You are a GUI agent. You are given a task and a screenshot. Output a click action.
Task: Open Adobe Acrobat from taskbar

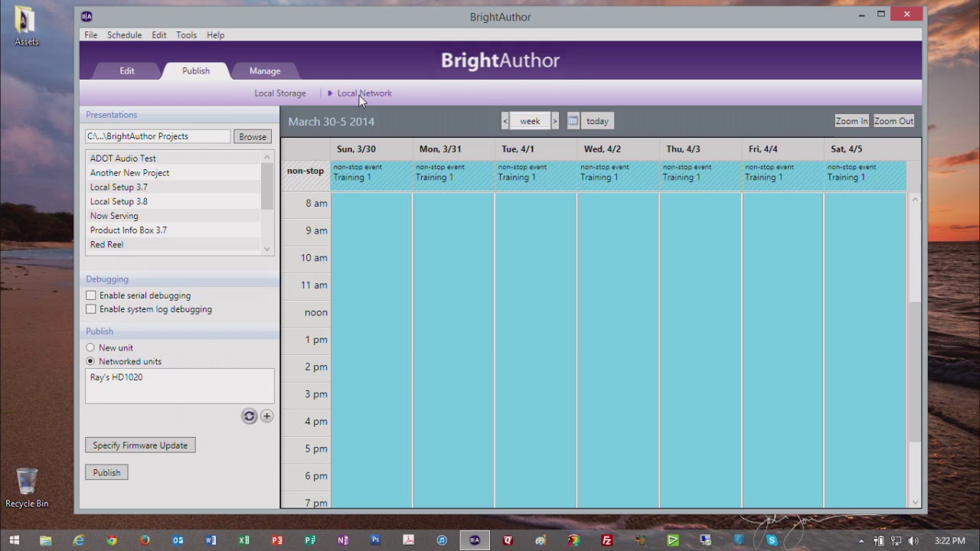tap(408, 540)
